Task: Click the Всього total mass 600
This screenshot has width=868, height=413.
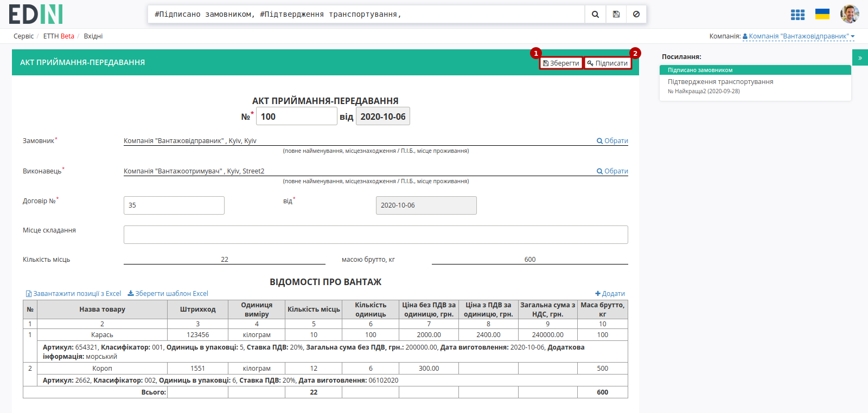Action: [603, 392]
